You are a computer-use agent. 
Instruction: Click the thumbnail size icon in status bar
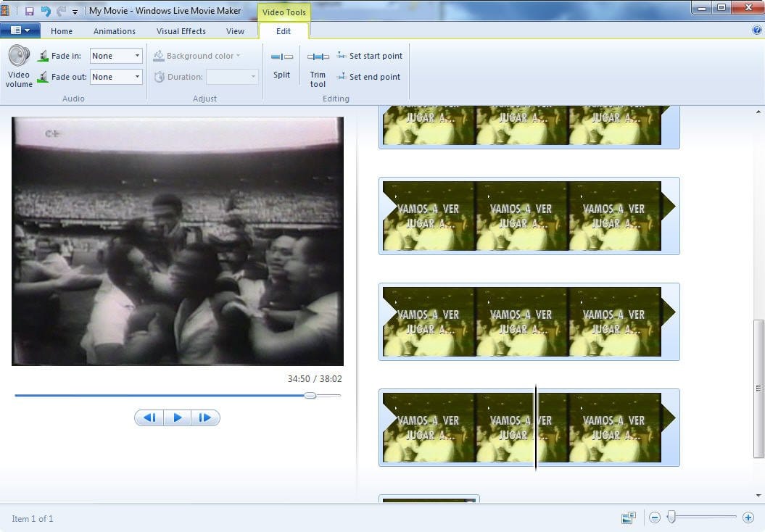coord(629,518)
